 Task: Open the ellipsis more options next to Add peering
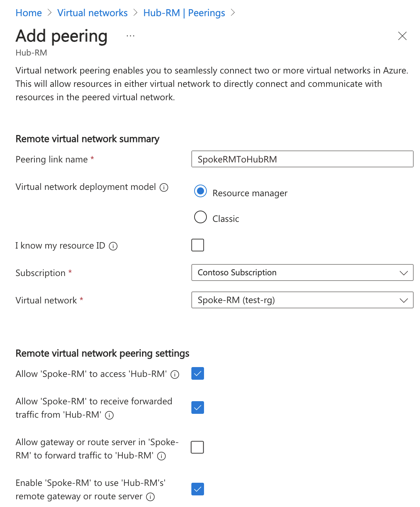click(x=131, y=36)
